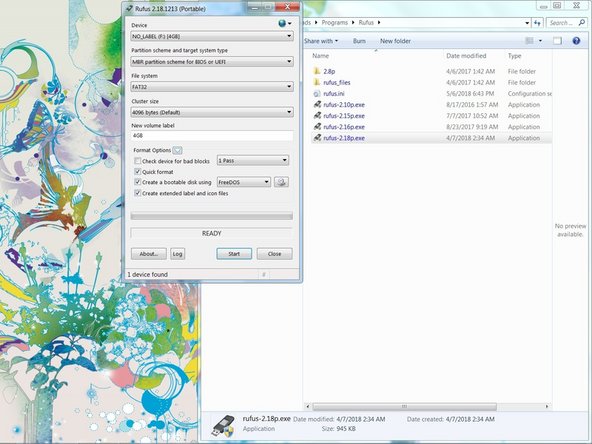Viewport: 592px width, 444px height.
Task: Select rufus-2.10p.exe file name
Action: 344,105
